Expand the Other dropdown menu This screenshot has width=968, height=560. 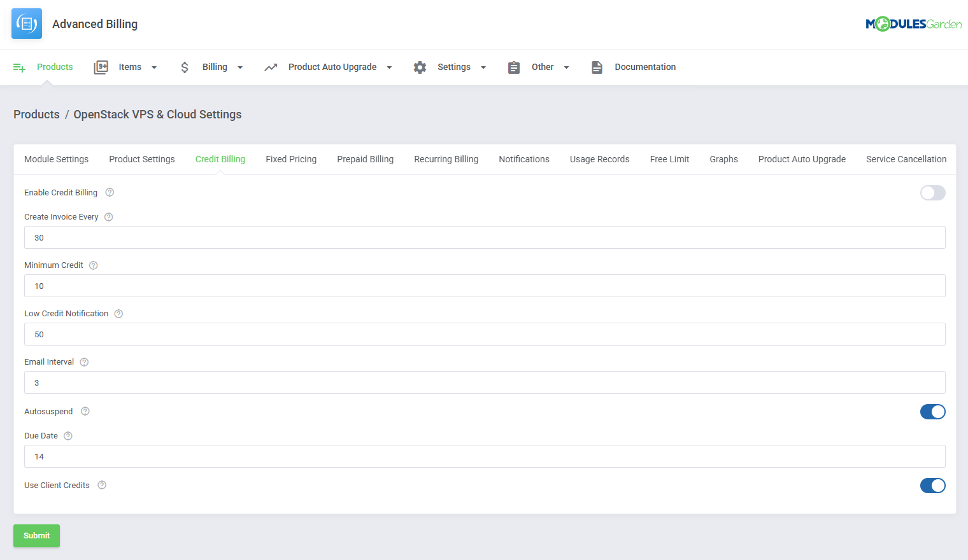click(566, 67)
